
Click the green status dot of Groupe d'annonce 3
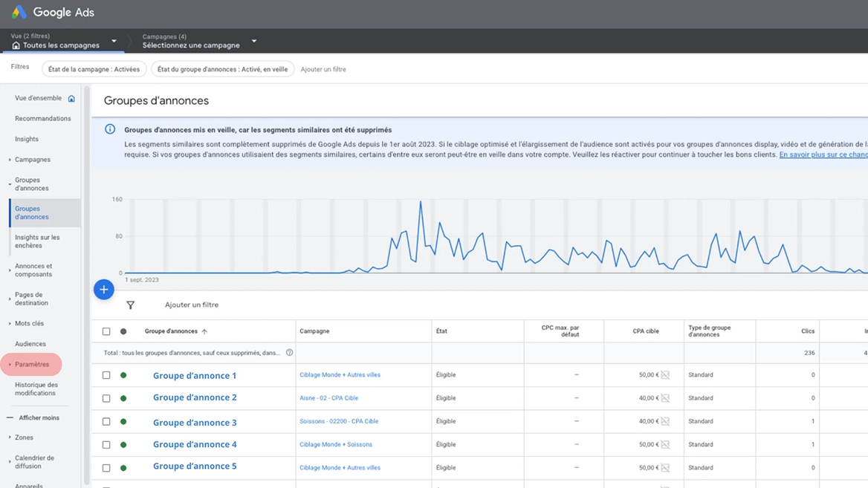pos(123,422)
